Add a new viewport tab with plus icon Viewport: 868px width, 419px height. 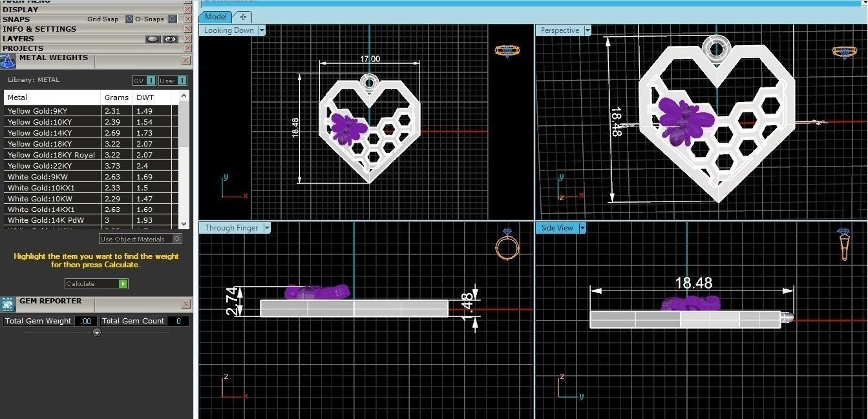[243, 17]
